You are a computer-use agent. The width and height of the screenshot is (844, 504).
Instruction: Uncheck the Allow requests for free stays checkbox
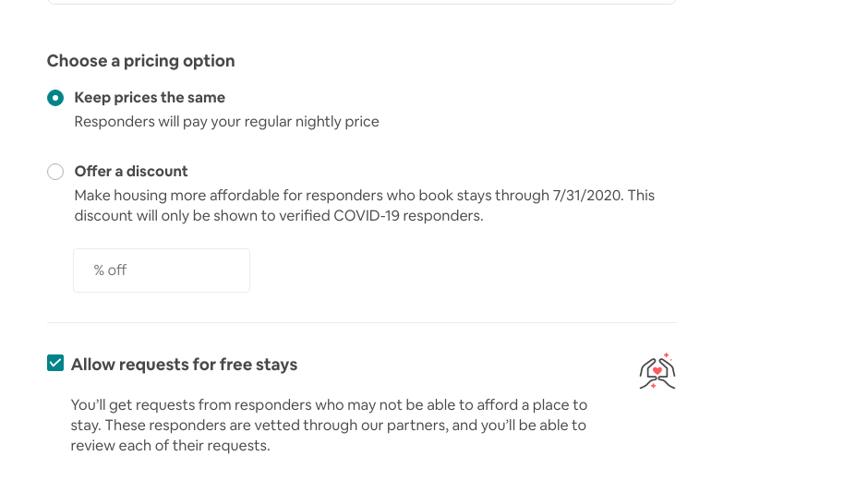pos(55,364)
